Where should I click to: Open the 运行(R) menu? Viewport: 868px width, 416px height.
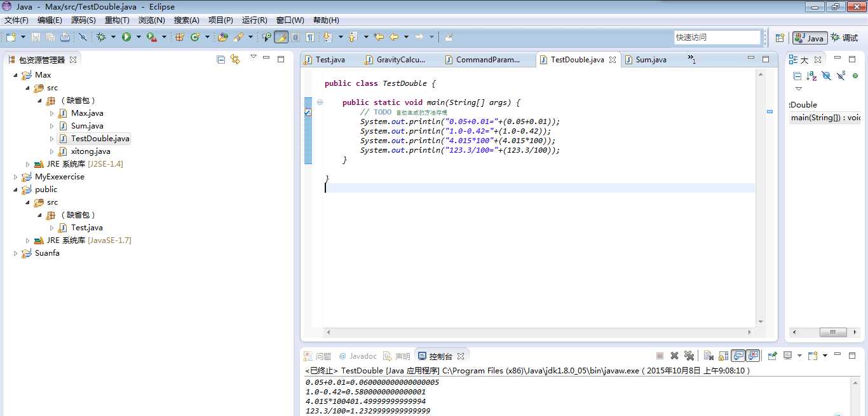click(x=254, y=20)
